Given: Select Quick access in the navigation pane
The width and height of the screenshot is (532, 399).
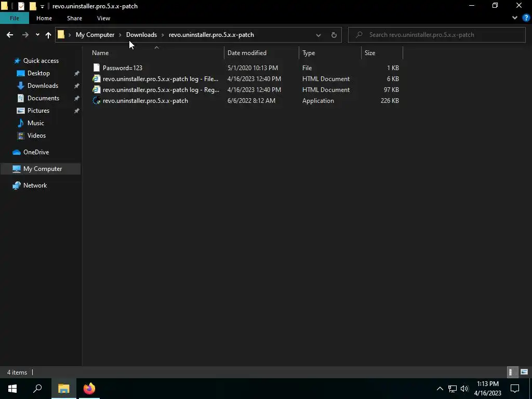Looking at the screenshot, I should click(41, 61).
